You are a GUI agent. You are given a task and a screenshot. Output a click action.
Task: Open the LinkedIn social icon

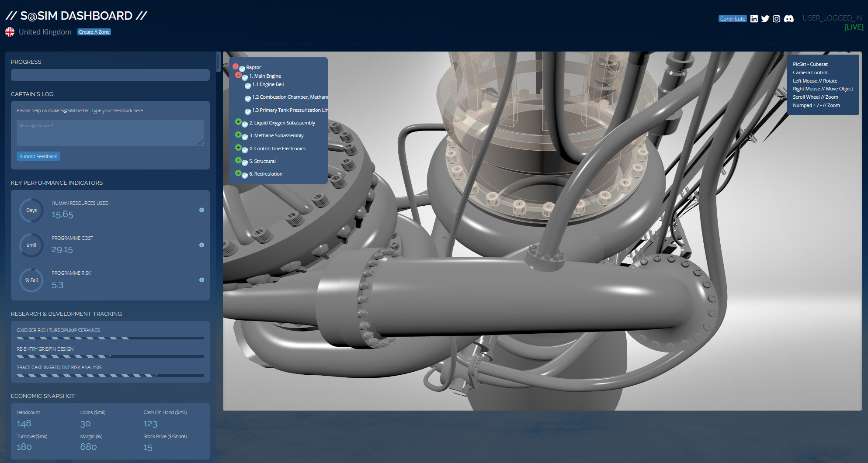click(x=754, y=18)
